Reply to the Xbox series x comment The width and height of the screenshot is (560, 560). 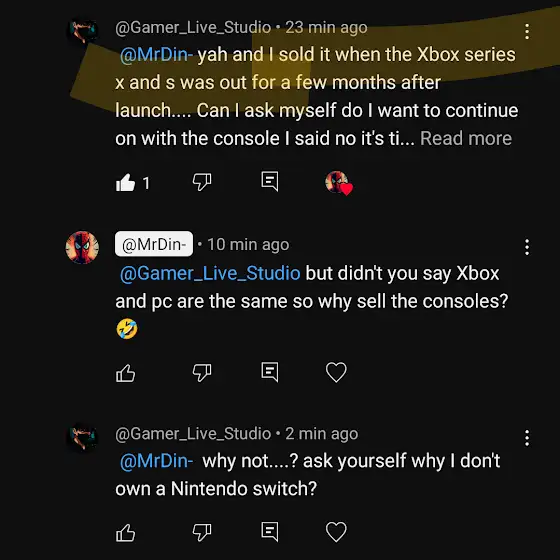270,181
